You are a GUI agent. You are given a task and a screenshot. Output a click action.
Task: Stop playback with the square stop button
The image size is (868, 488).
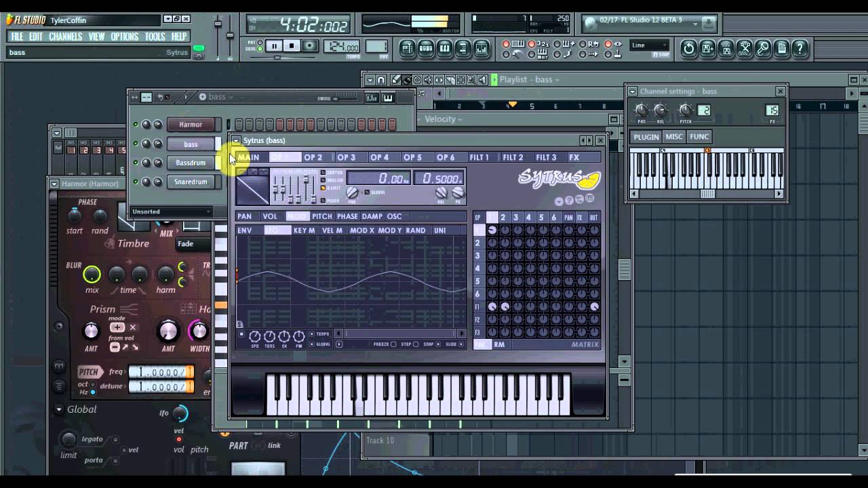click(x=292, y=46)
